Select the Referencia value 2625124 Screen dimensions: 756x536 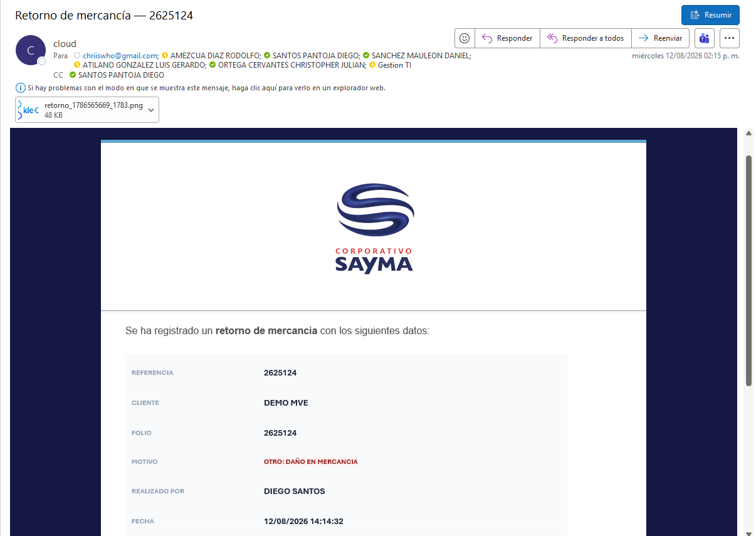[x=280, y=373]
